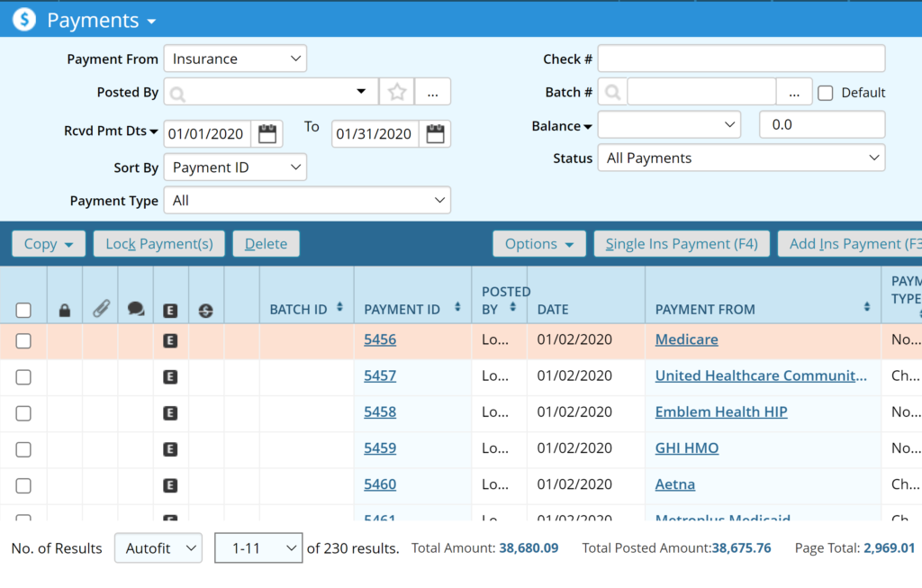Toggle the select-all checkbox in table header
Screen dimensions: 922x588
(23, 311)
